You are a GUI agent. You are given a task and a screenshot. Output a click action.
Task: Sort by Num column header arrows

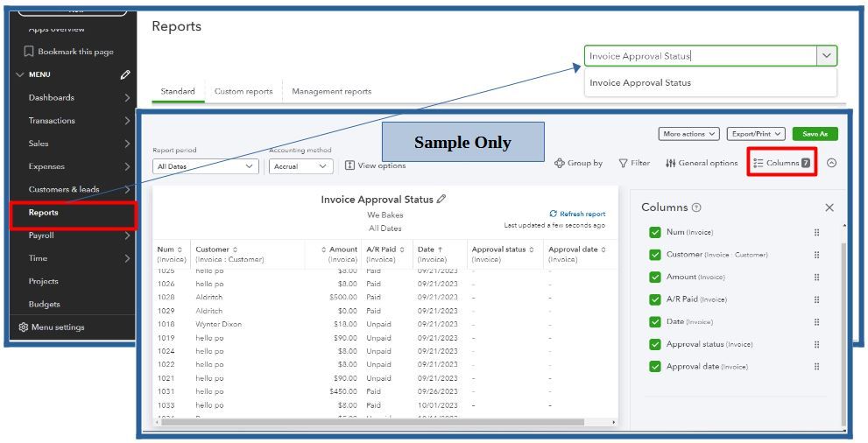(x=180, y=250)
